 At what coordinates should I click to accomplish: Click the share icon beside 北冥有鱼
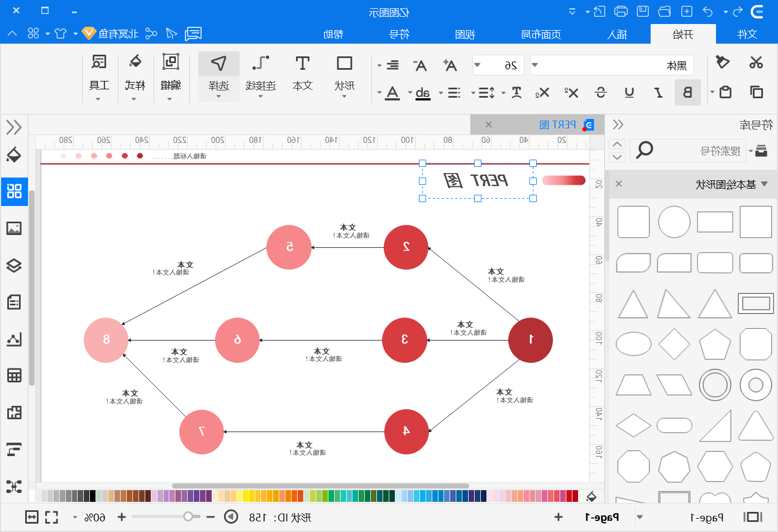[151, 34]
